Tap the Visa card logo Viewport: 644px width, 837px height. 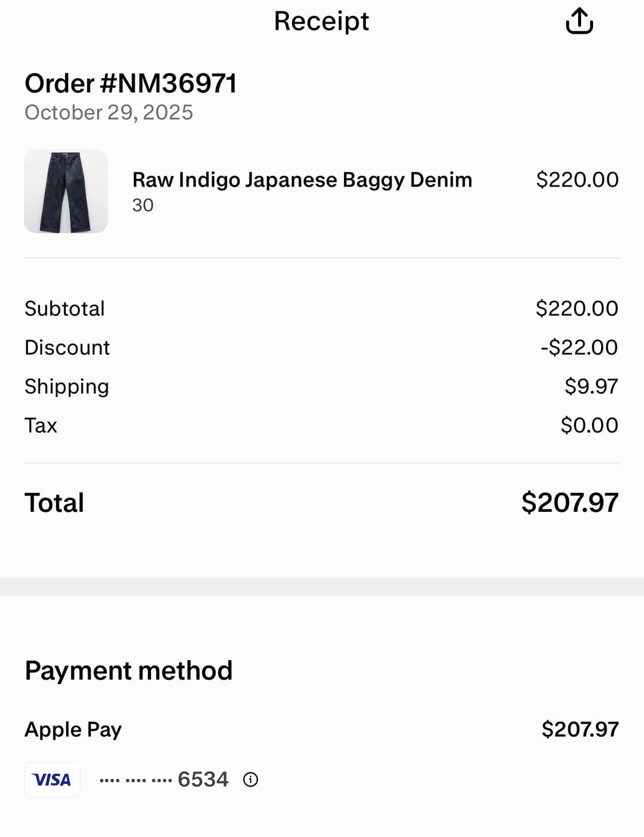pyautogui.click(x=52, y=779)
